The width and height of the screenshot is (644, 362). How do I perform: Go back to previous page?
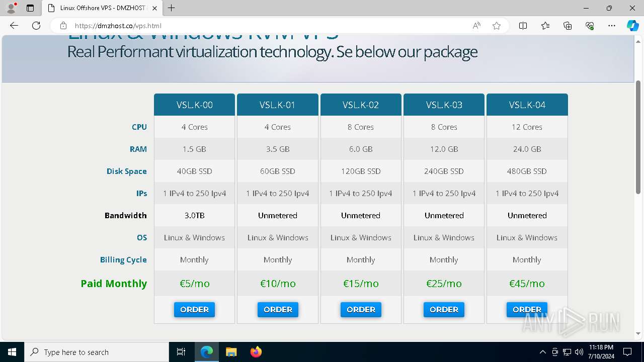click(x=14, y=26)
